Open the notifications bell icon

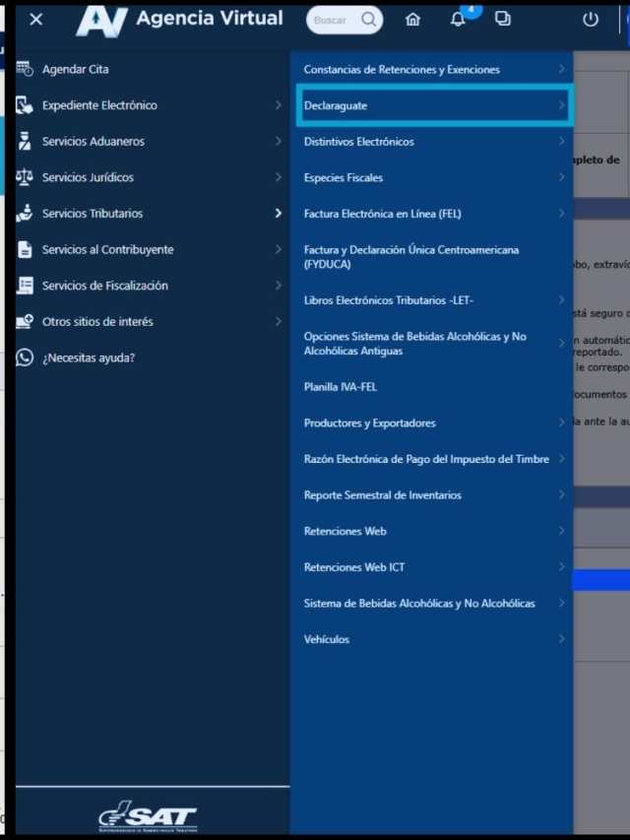pyautogui.click(x=457, y=20)
